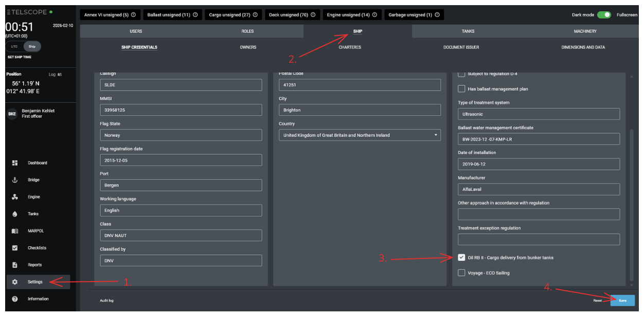Check Has ballast management plan

[x=461, y=89]
